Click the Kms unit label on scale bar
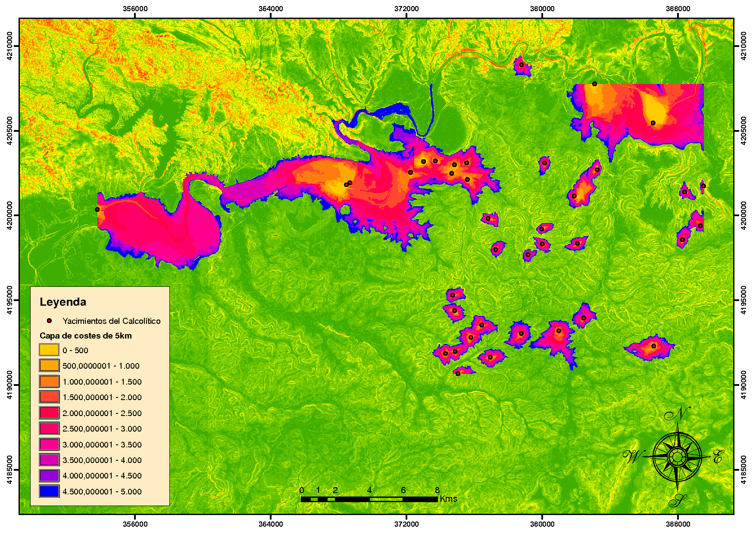The image size is (756, 534). click(449, 499)
